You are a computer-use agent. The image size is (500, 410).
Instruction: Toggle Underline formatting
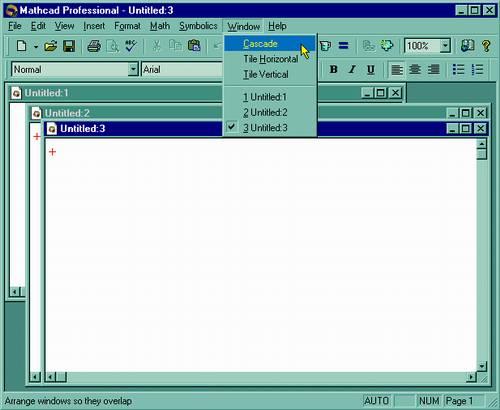click(x=370, y=69)
